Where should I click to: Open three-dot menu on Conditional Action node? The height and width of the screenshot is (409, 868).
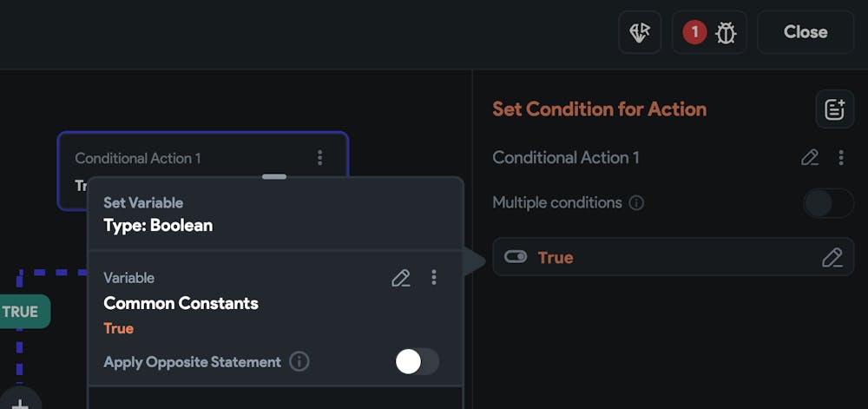(x=319, y=157)
